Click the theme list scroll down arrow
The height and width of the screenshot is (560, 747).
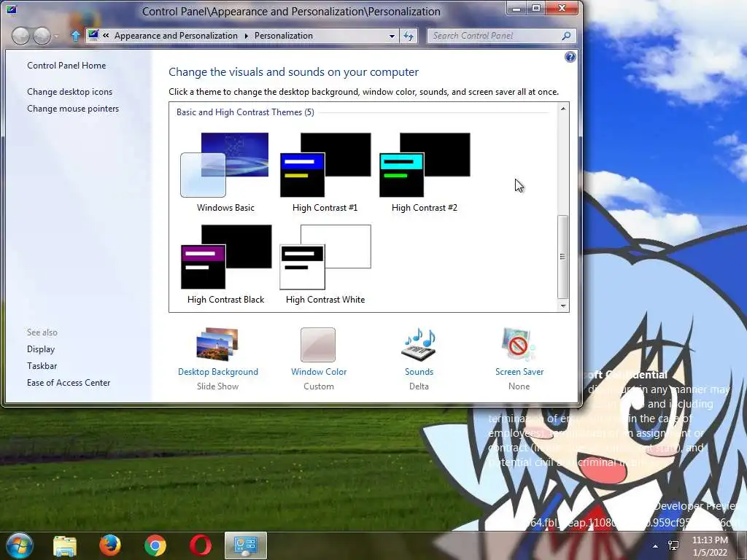pyautogui.click(x=563, y=306)
